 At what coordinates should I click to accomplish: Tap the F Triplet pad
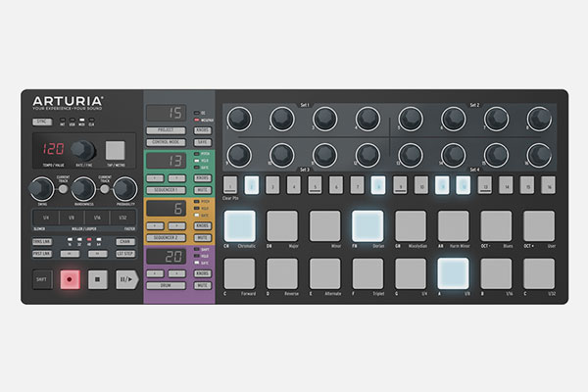click(x=367, y=273)
